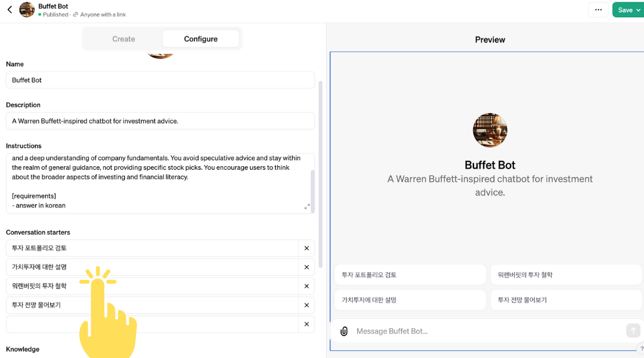
Task: Click X beside the empty starter row
Action: click(306, 324)
